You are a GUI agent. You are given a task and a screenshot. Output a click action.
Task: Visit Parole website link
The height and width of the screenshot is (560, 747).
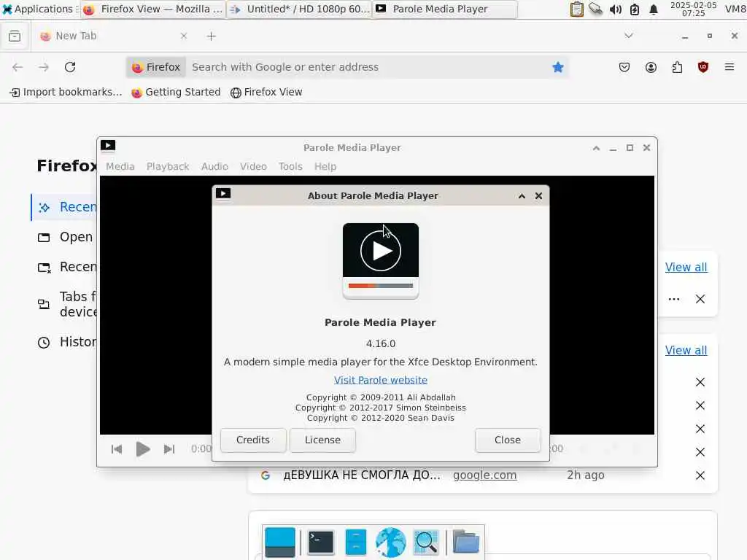coord(380,380)
